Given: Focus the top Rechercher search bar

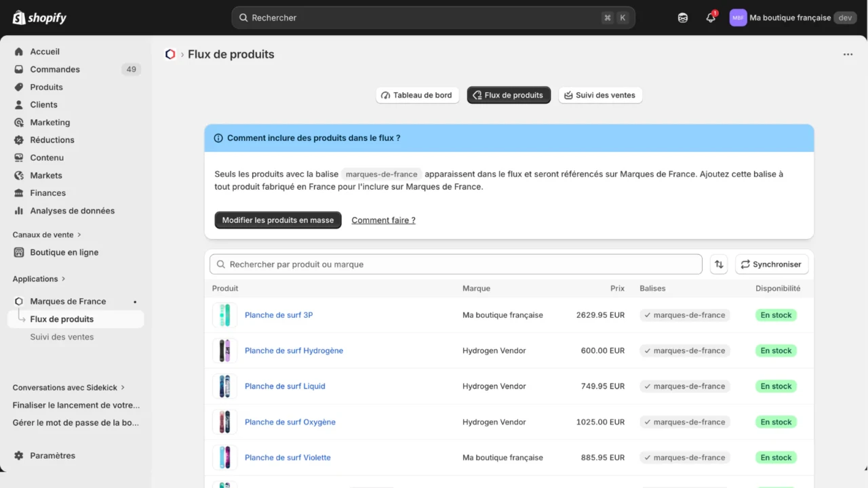Looking at the screenshot, I should click(433, 18).
